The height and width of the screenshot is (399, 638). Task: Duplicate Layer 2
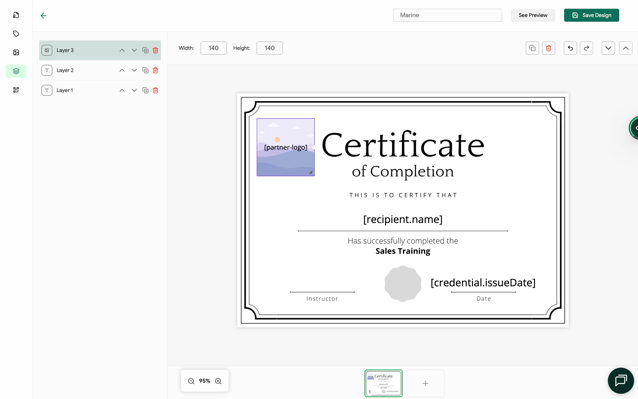click(145, 70)
